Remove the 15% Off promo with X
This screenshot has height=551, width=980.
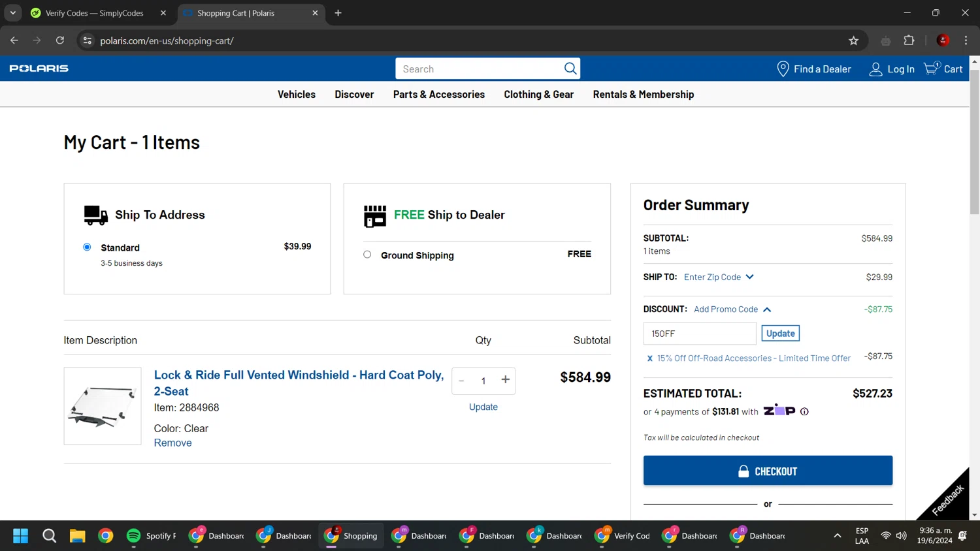[x=649, y=358]
